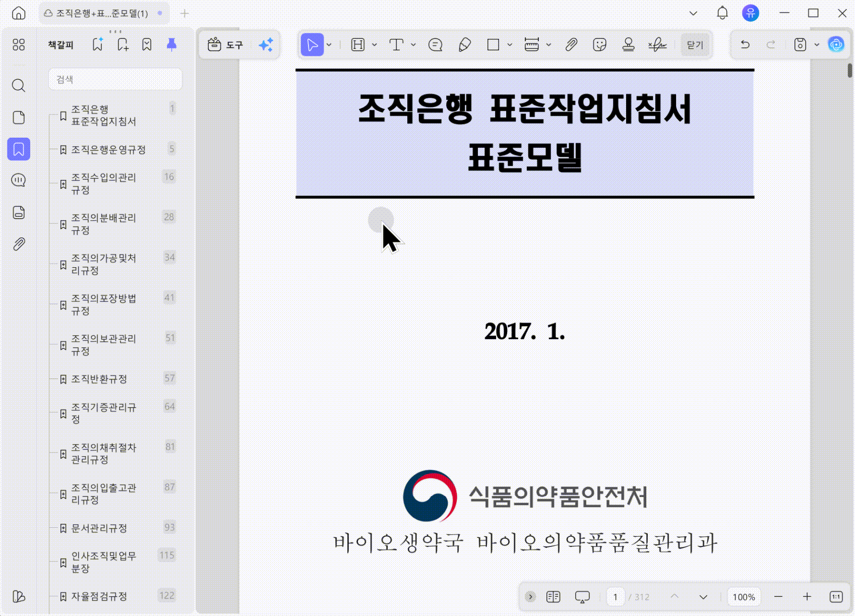Select the stamp tool
Viewport: 855px width, 616px height.
[628, 45]
